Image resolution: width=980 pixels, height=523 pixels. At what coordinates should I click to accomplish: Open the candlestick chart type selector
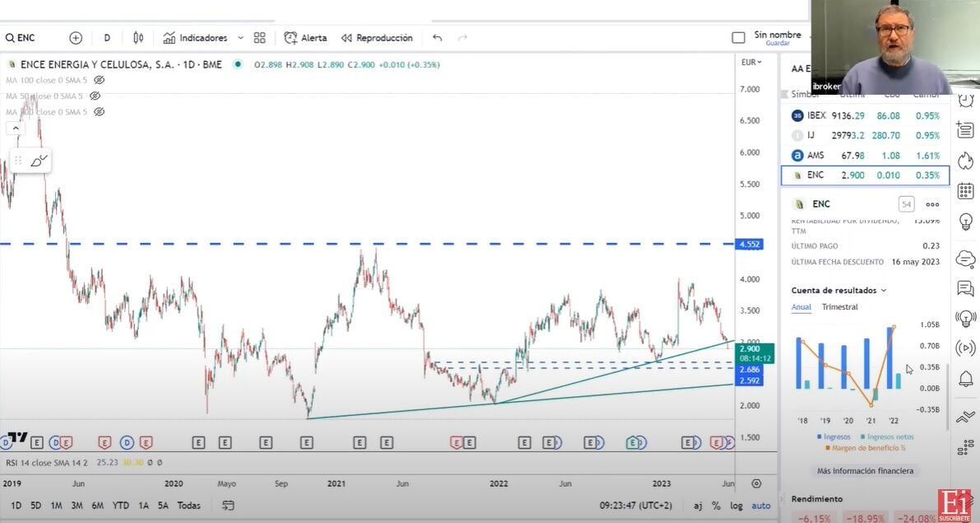[x=138, y=38]
